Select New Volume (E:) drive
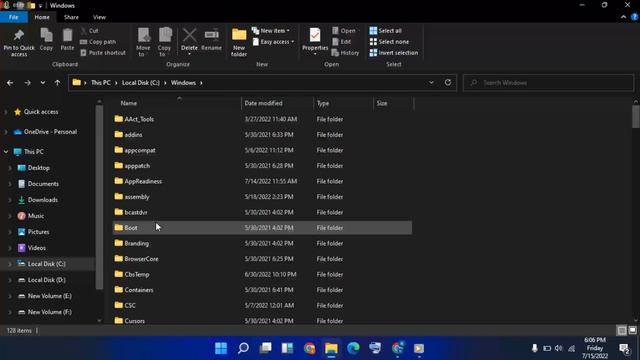The width and height of the screenshot is (640, 360). (49, 296)
